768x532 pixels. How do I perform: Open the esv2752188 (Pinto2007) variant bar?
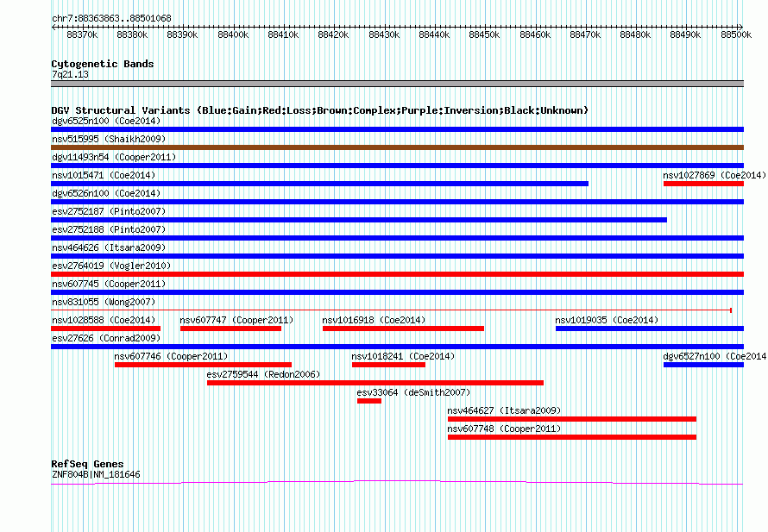point(397,238)
